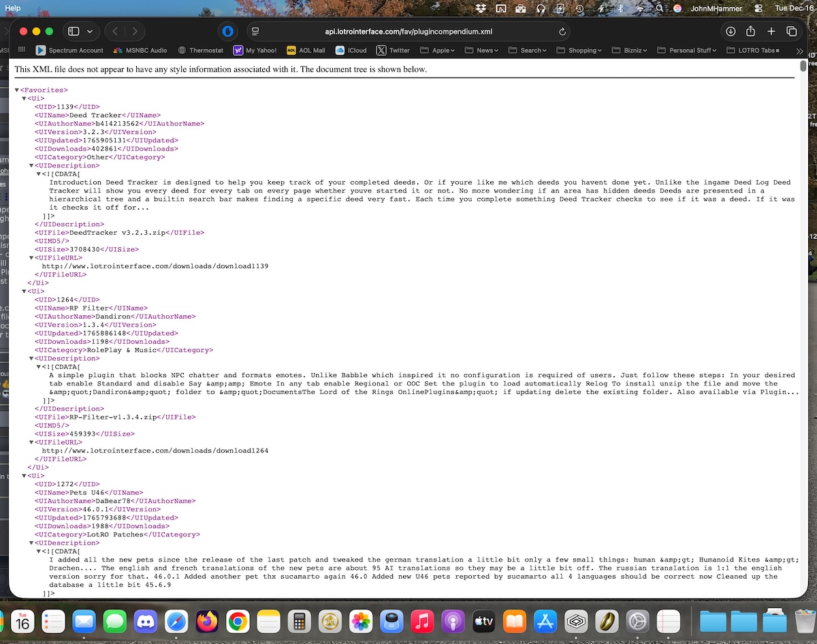
Task: Collapse the Ui node for UID 1272
Action: point(25,476)
